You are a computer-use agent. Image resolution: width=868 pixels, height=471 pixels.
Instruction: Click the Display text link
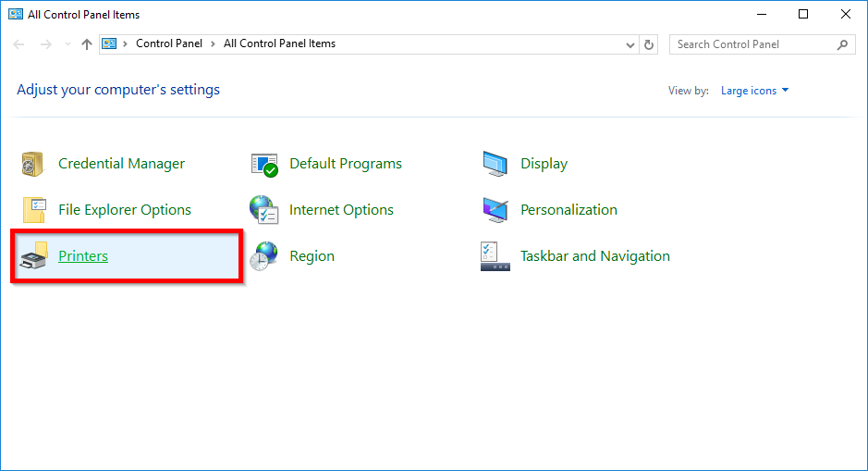tap(544, 164)
